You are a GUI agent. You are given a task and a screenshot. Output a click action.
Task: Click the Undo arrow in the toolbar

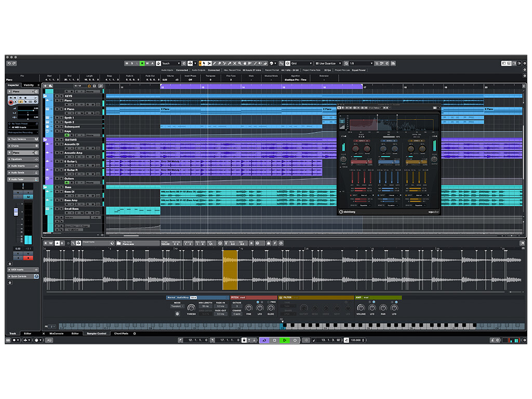pos(9,63)
